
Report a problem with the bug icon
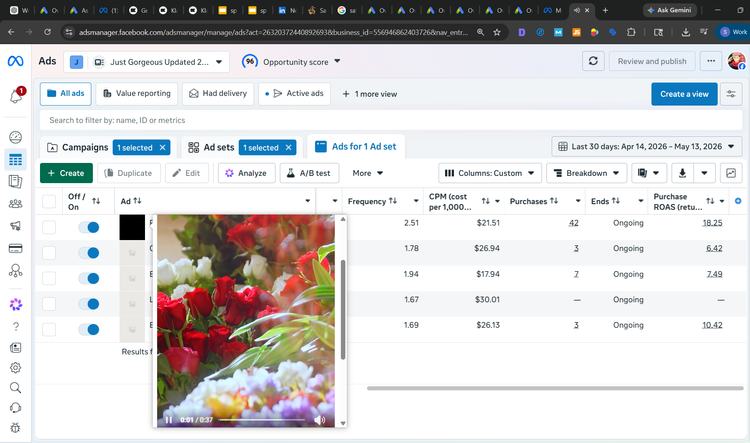click(x=15, y=428)
